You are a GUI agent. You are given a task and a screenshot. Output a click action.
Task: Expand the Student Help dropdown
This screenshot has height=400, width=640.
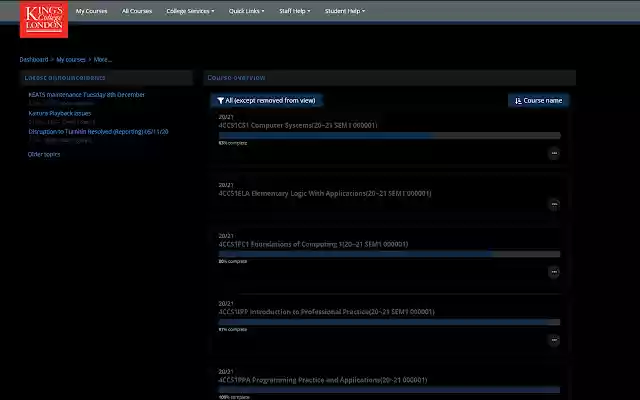[345, 11]
